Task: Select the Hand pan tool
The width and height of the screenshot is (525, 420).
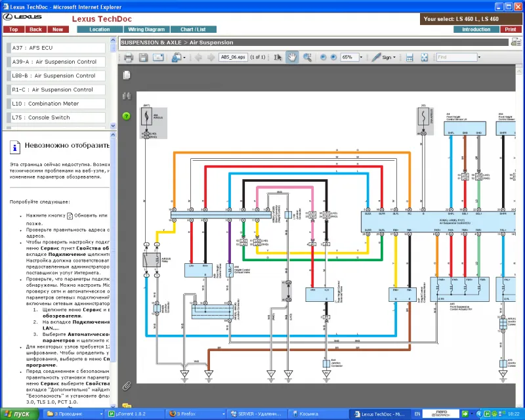Action: coord(292,58)
